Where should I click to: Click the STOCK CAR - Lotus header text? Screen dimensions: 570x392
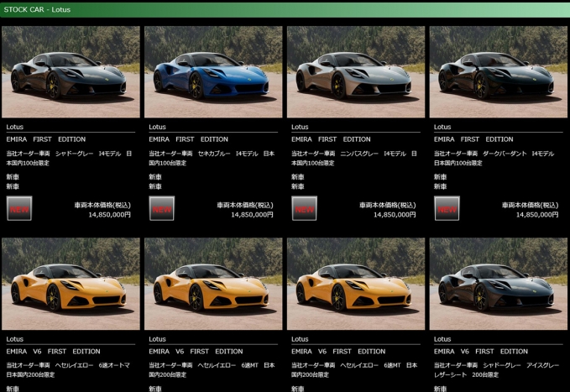pyautogui.click(x=37, y=10)
